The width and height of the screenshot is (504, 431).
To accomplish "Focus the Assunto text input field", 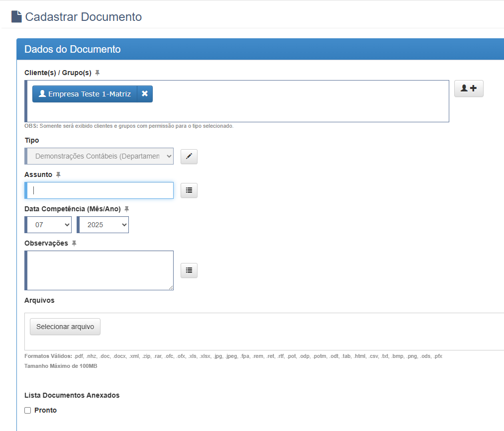I will coord(99,190).
